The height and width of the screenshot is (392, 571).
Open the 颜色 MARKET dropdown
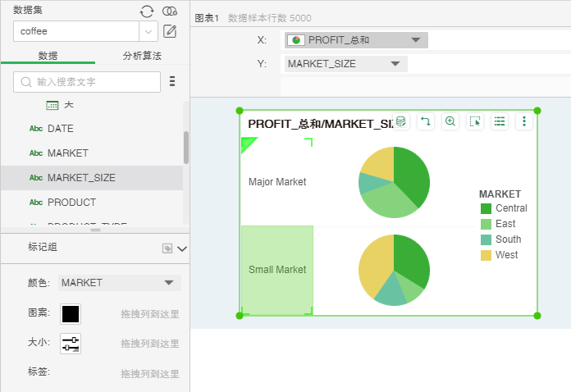click(x=169, y=282)
